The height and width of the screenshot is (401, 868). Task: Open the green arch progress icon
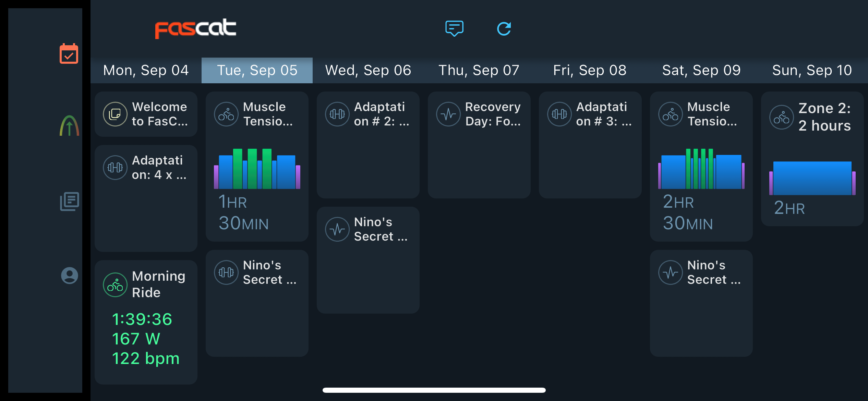pyautogui.click(x=69, y=125)
